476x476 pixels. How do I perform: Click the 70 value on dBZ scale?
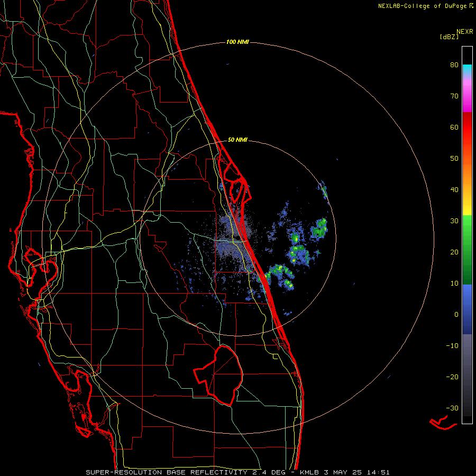point(454,96)
